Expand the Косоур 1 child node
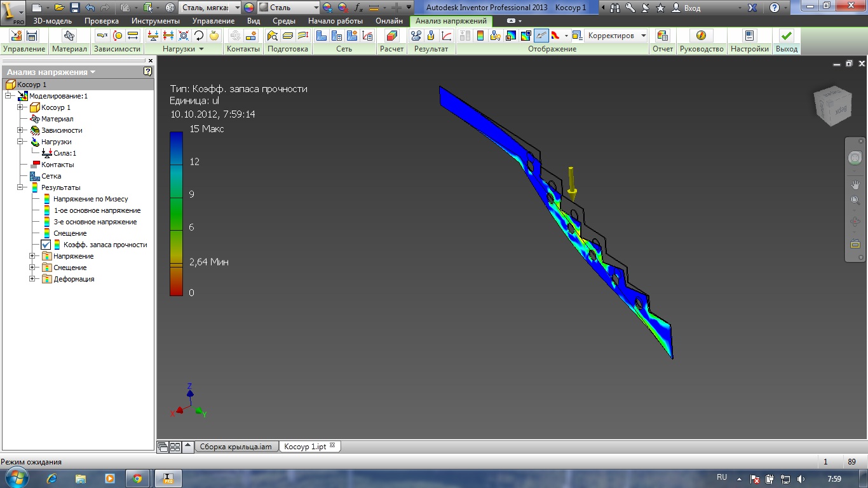The image size is (868, 488). click(x=21, y=107)
